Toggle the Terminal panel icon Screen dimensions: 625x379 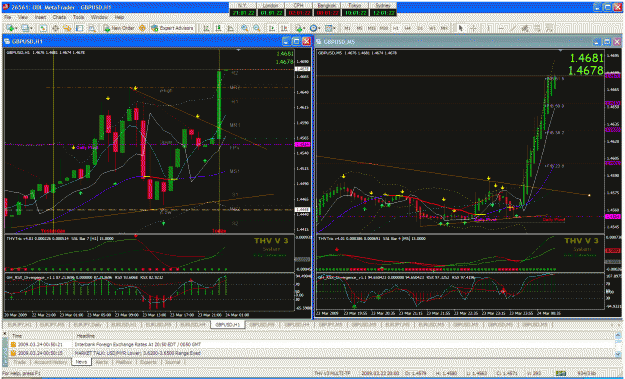click(x=79, y=28)
